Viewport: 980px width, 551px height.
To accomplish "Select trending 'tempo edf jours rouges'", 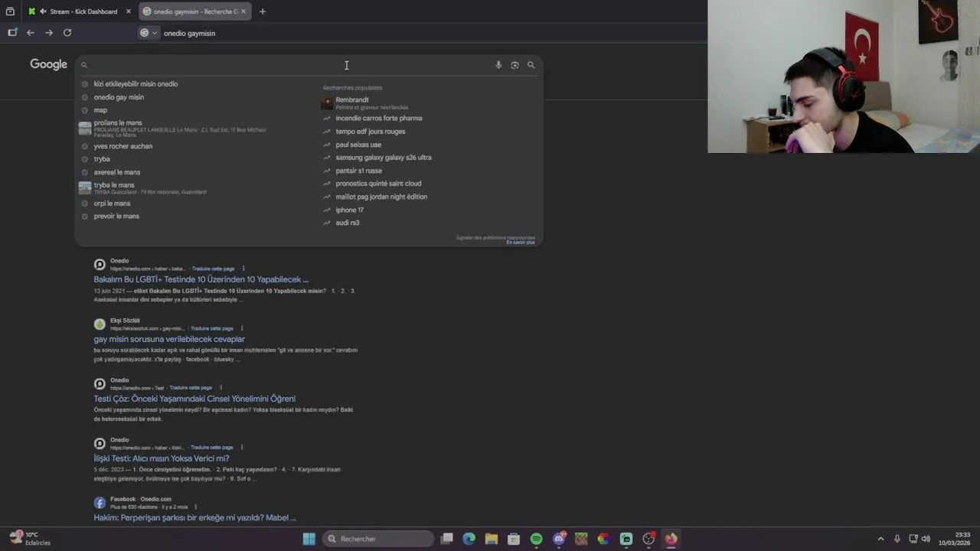I will [x=370, y=132].
